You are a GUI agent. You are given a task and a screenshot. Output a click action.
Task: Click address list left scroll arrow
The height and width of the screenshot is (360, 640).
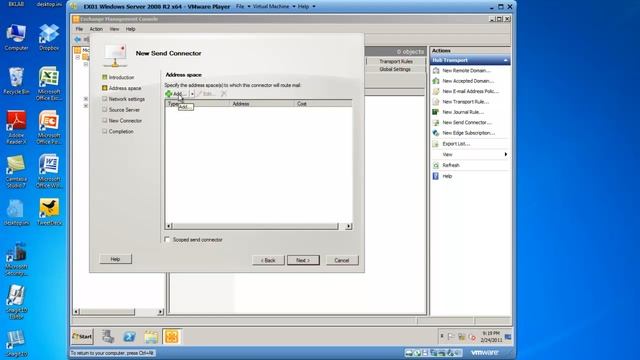pyautogui.click(x=169, y=226)
